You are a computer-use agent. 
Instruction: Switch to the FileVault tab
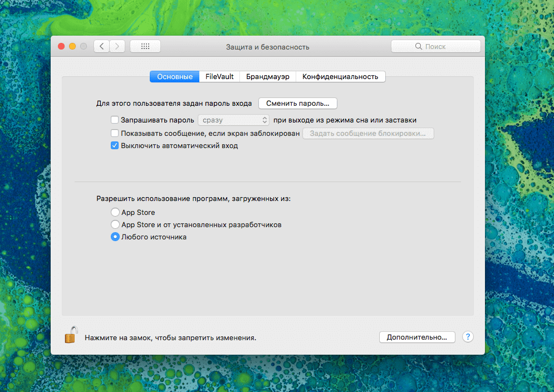pyautogui.click(x=219, y=77)
